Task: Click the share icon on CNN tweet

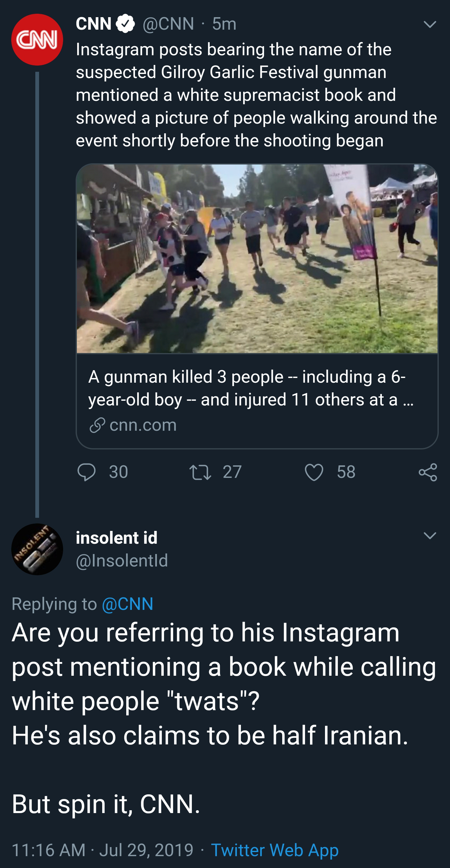Action: click(428, 472)
